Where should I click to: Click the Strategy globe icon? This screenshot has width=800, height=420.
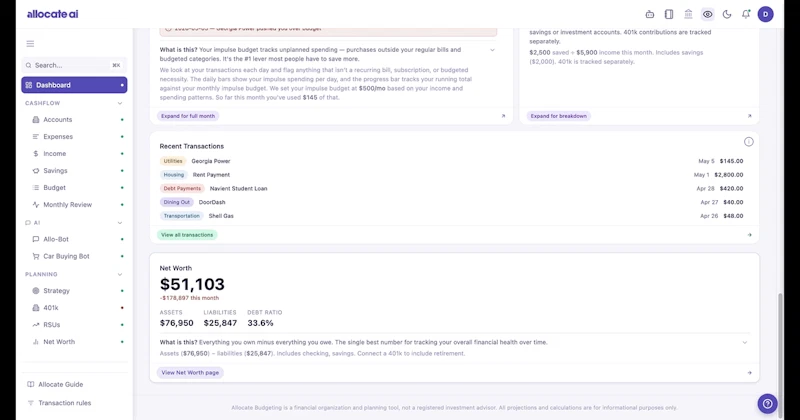36,291
